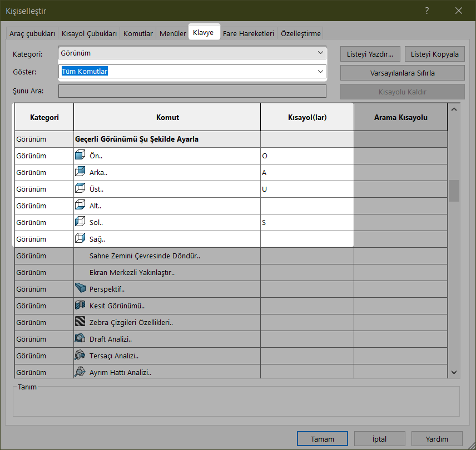Screen dimensions: 476x450
Task: Select 'Sahne Zemini Çevresinde Döndür..' row
Action: [x=231, y=256]
